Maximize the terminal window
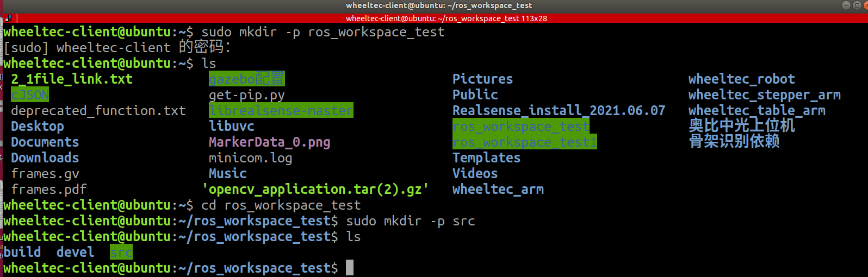Image resolution: width=868 pixels, height=277 pixels. coord(857,5)
